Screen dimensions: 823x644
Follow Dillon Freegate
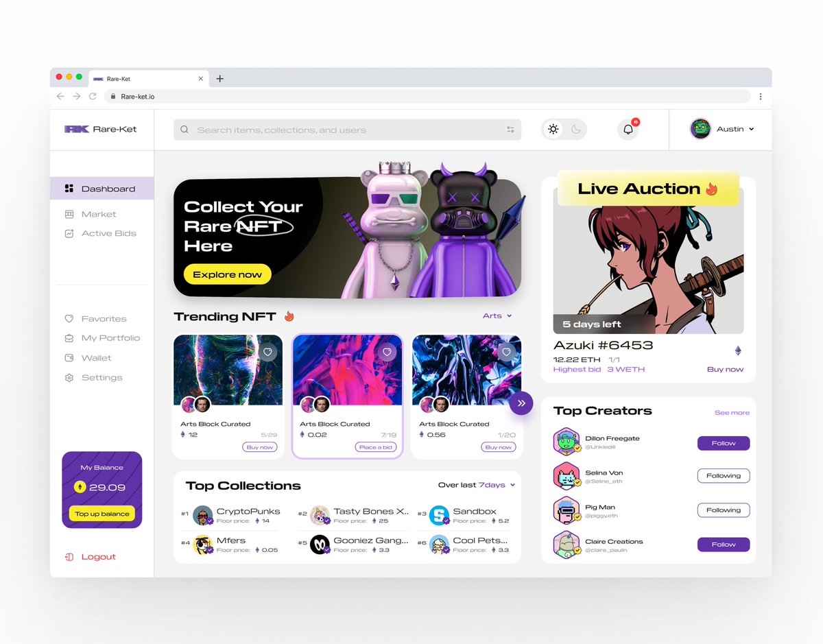(724, 443)
